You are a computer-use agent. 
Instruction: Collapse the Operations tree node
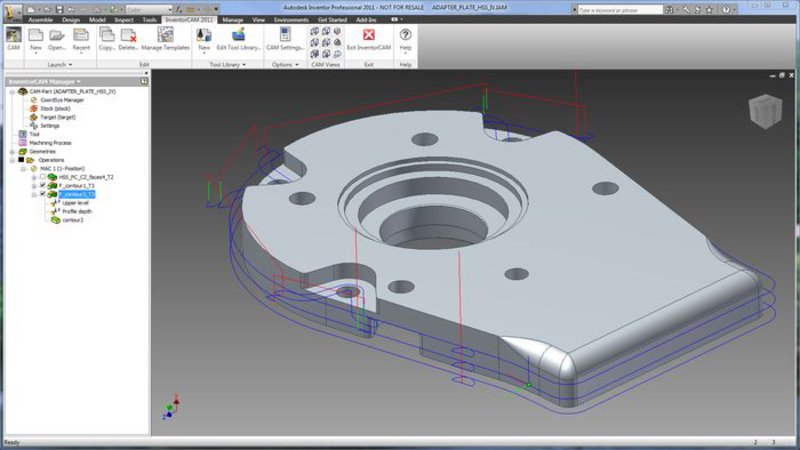[11, 160]
